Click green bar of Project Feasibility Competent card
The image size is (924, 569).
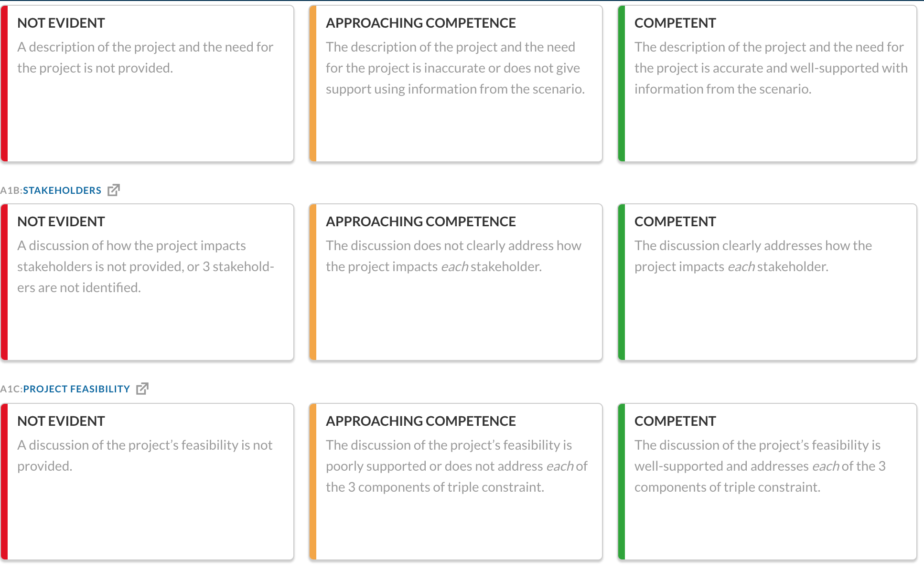(x=622, y=482)
